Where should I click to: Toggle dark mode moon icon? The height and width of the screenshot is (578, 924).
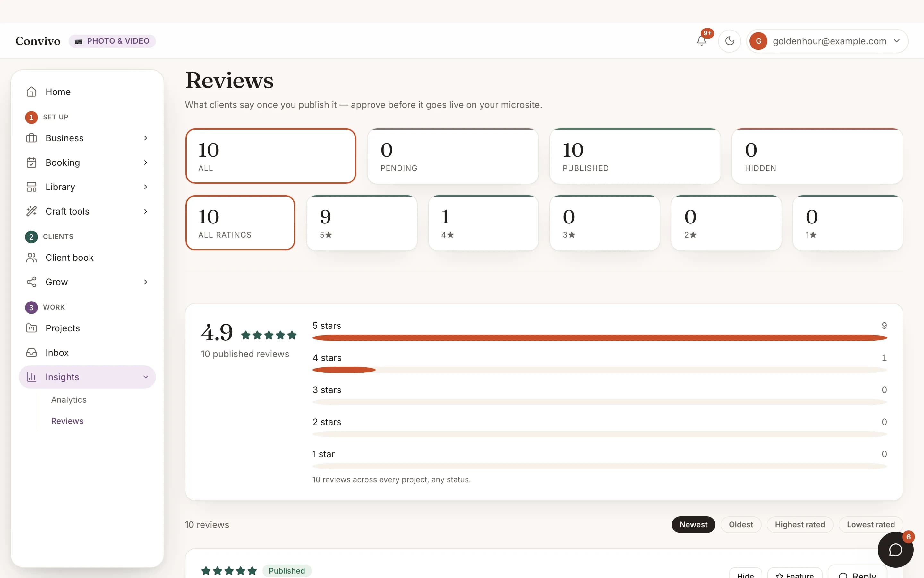click(x=730, y=41)
